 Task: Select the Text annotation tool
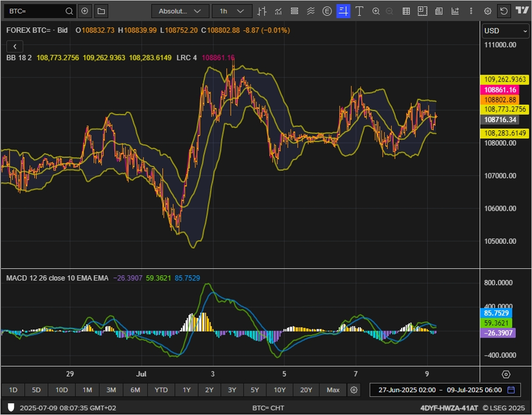click(359, 11)
